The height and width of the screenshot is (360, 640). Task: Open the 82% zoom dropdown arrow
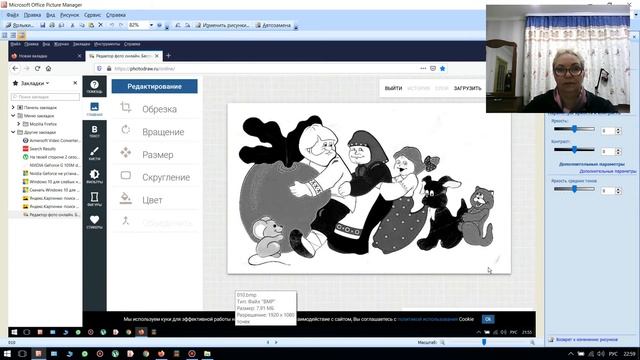(x=151, y=25)
